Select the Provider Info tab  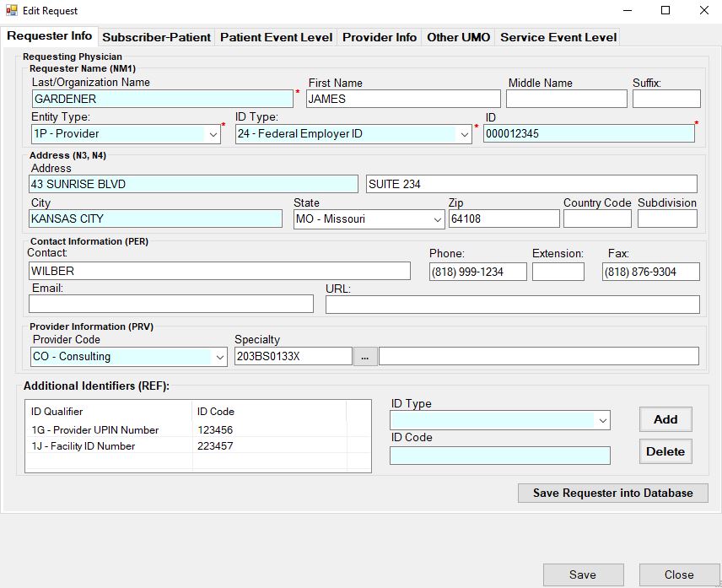click(x=380, y=37)
